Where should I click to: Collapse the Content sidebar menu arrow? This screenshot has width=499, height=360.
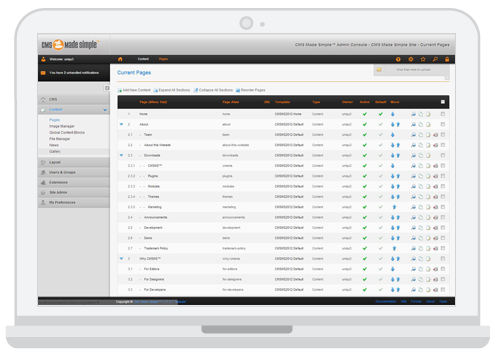(x=105, y=110)
